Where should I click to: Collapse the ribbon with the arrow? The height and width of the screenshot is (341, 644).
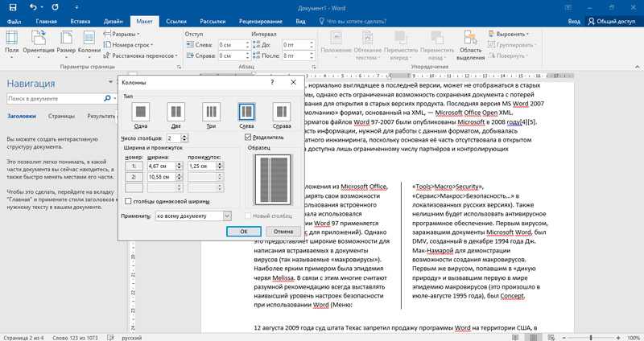coord(638,67)
